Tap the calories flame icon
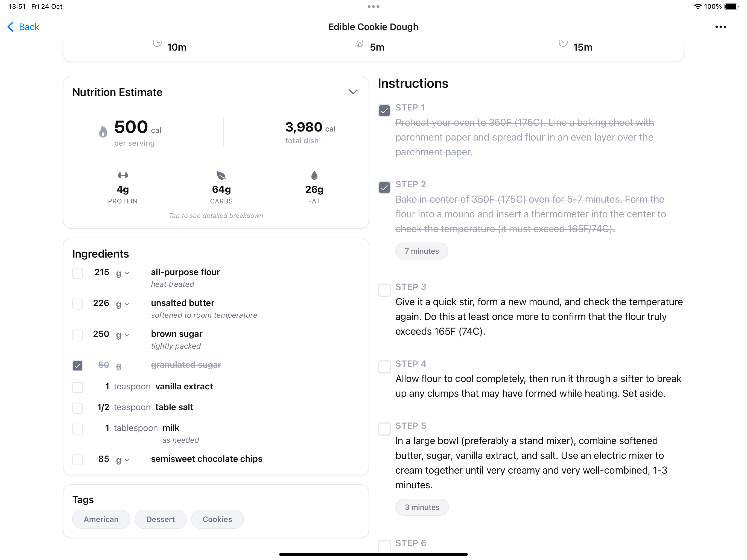This screenshot has width=747, height=560. click(x=103, y=132)
